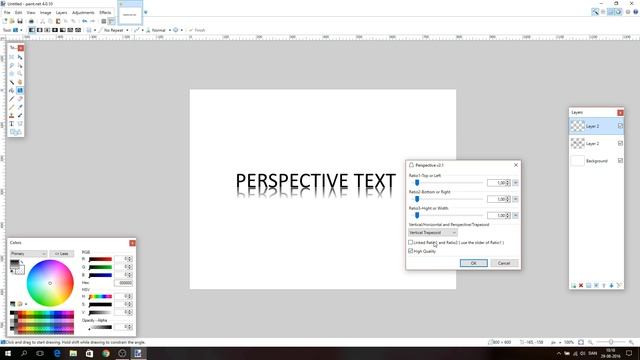Click the Undo arrow icon

pyautogui.click(x=84, y=21)
